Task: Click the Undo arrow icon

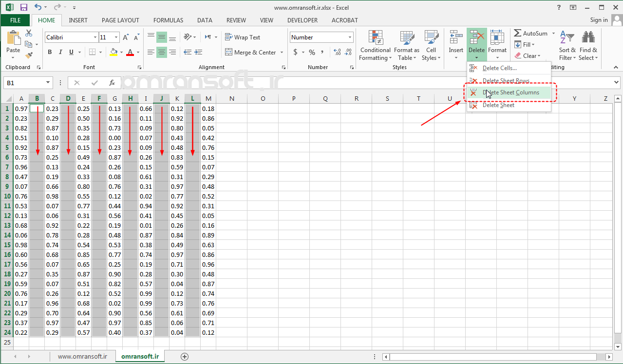Action: [38, 7]
